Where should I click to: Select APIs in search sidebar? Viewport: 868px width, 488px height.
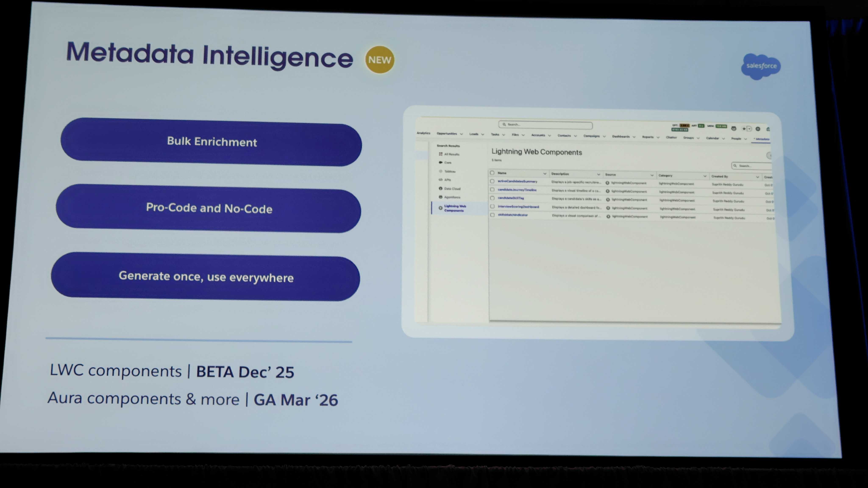pos(448,180)
